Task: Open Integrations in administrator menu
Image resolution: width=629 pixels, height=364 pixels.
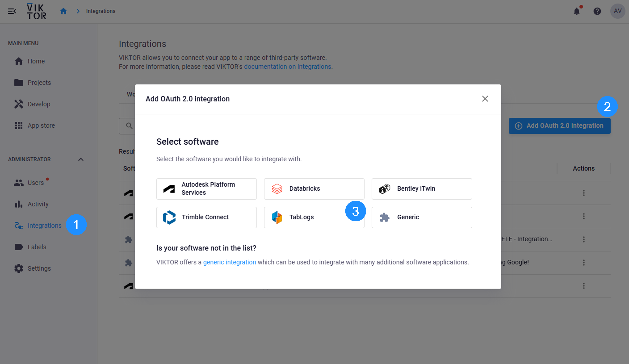Action: 44,226
